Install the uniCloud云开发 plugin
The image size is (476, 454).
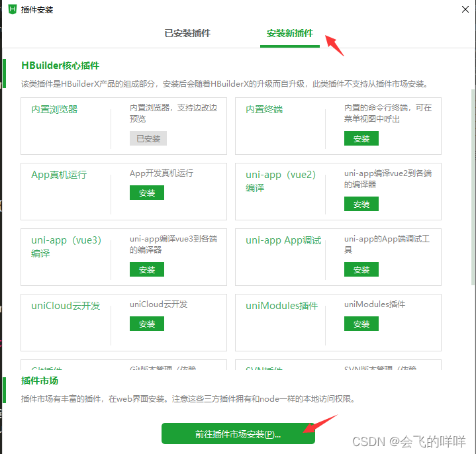(147, 324)
